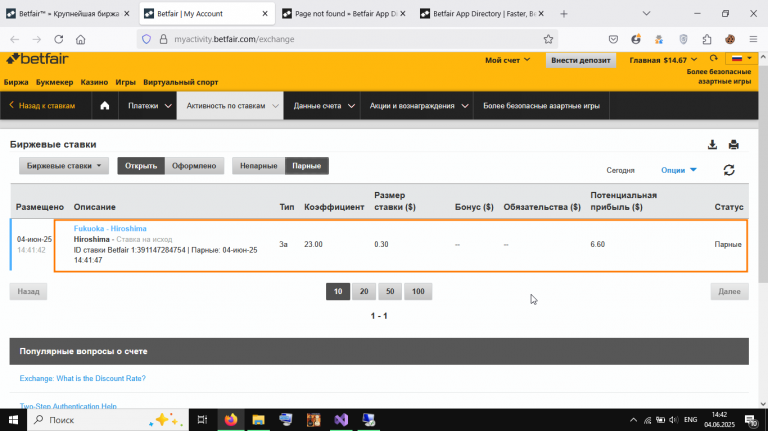Screen dimensions: 768x431
Task: Expand the Активность по ставкам menu
Action: 232,106
